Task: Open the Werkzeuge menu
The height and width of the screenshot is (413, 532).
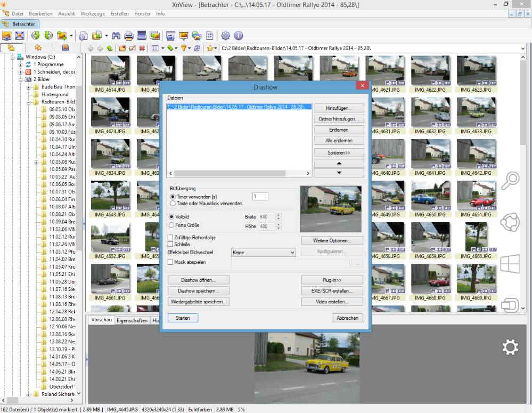Action: coord(93,13)
